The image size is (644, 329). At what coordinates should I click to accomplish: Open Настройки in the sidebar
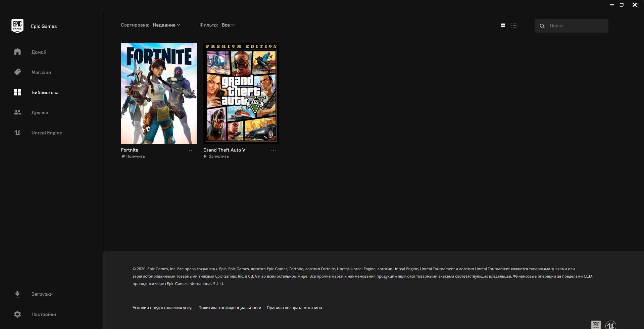44,314
